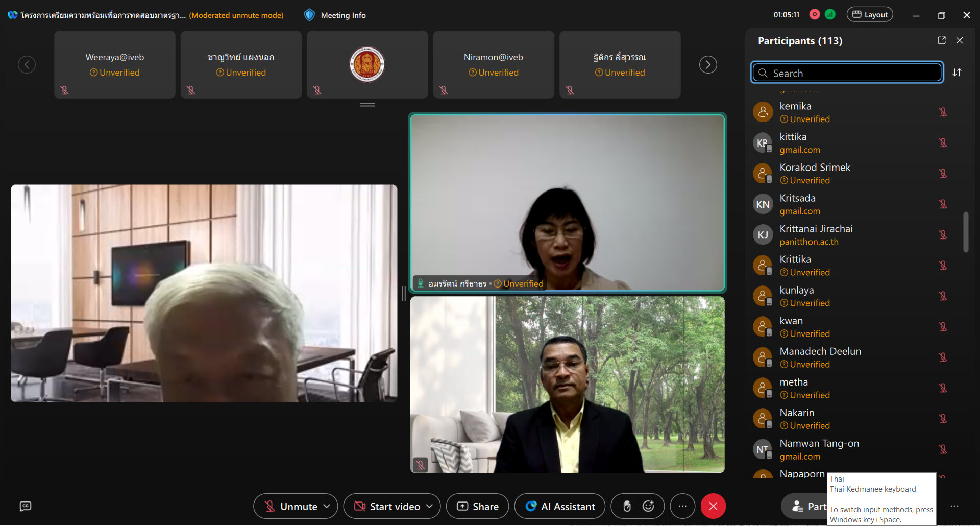The width and height of the screenshot is (980, 526).
Task: Select ฐิติกร สี่สุวรรณ video tile
Action: 620,64
